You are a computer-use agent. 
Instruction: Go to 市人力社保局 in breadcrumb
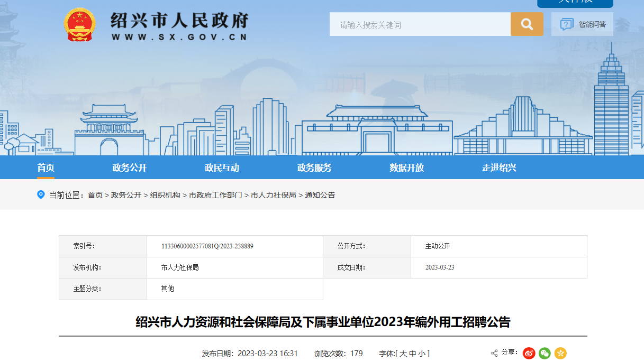[x=273, y=195]
